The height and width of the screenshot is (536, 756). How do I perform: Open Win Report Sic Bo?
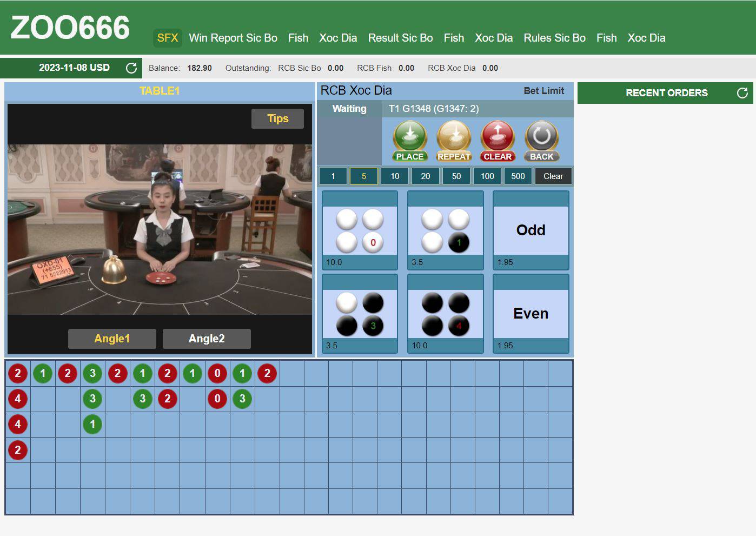(x=233, y=38)
